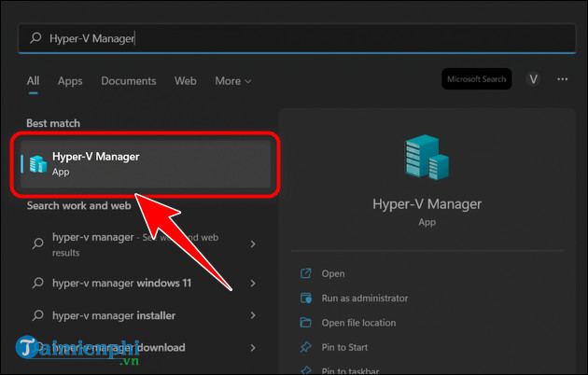
Task: Click the large Hyper-V Manager icon in preview pane
Action: click(427, 158)
